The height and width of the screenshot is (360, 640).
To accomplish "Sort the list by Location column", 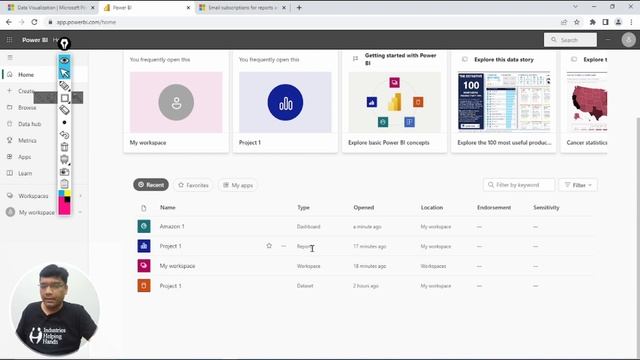I will pos(432,207).
